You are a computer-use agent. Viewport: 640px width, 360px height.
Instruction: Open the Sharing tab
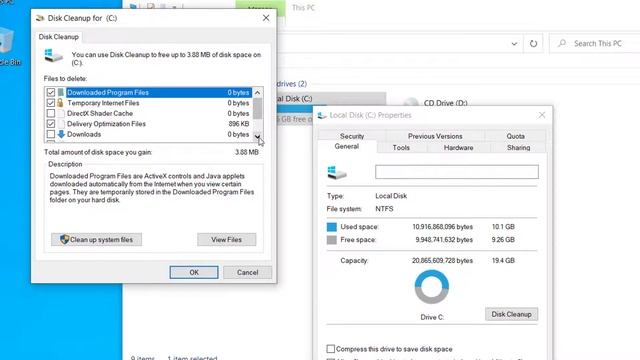[x=518, y=147]
